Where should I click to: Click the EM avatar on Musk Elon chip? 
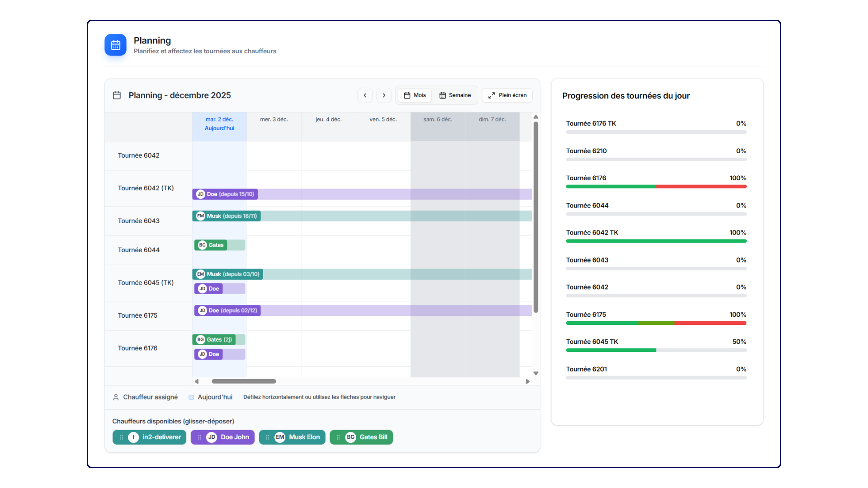(280, 437)
